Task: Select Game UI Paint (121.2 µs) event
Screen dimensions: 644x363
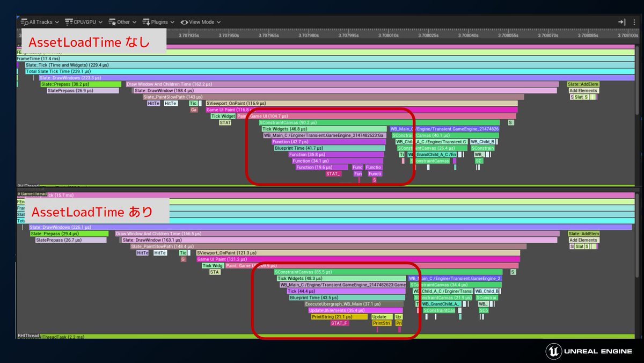Action: (x=359, y=259)
